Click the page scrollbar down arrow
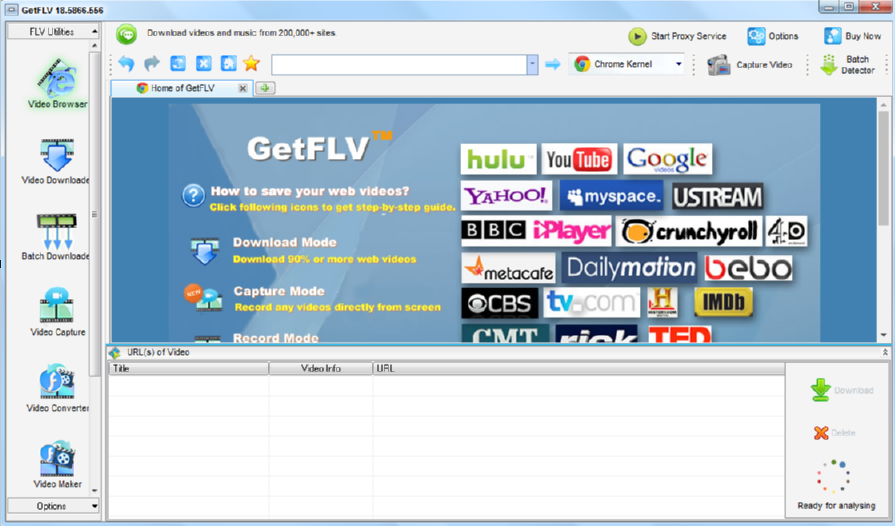Viewport: 895px width, 526px height. click(883, 335)
